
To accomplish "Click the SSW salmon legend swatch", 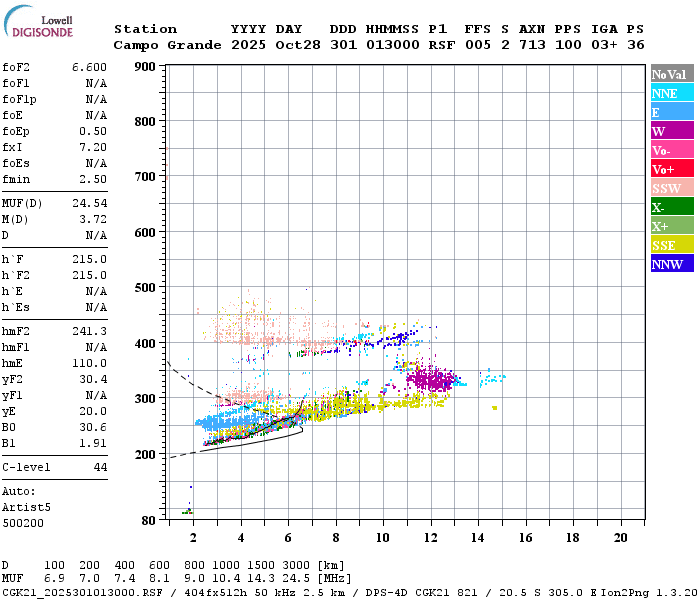I will tap(672, 188).
